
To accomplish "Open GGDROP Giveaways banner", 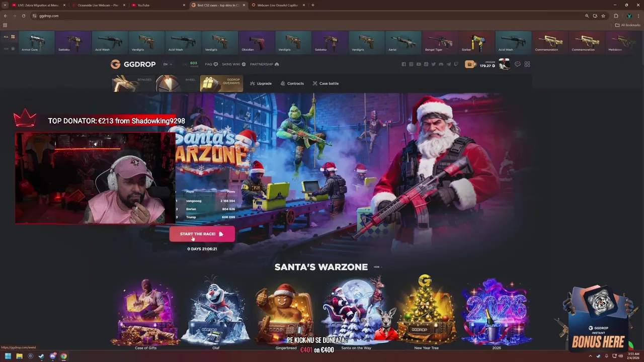I will point(221,83).
